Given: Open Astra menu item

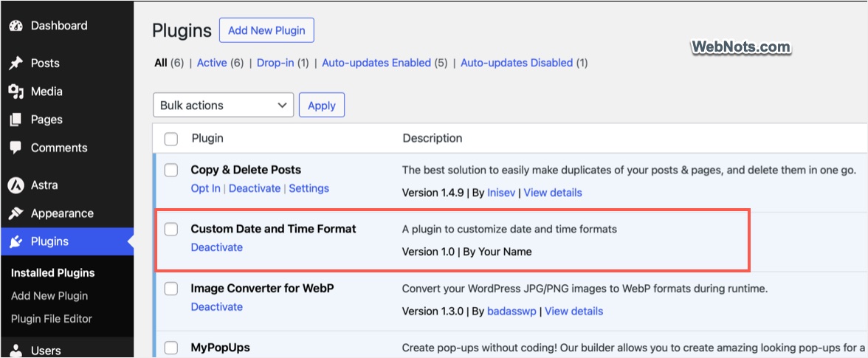Looking at the screenshot, I should [x=66, y=185].
